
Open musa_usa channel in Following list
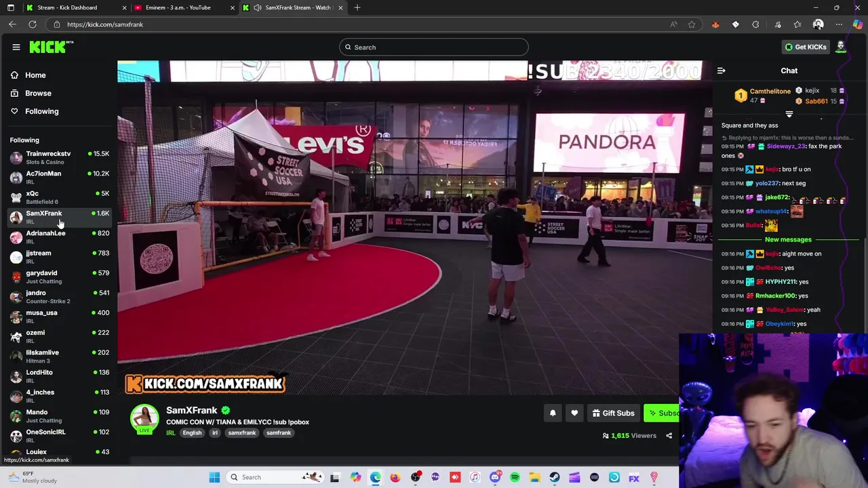click(x=60, y=317)
